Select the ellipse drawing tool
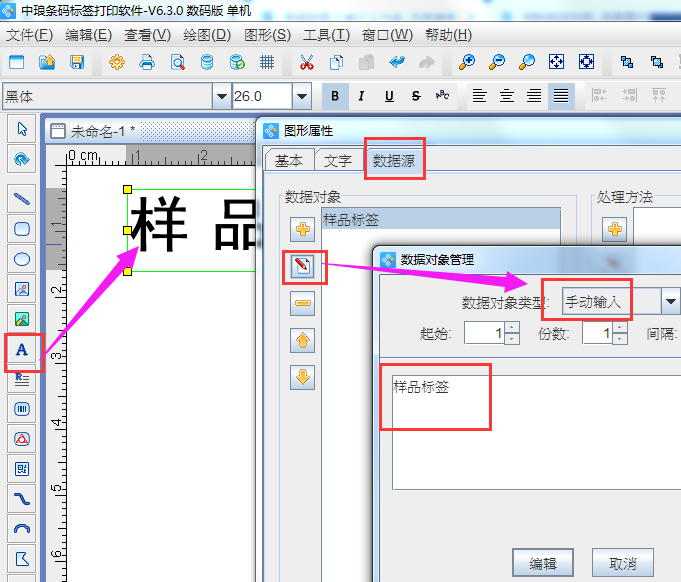Screen dimensions: 681x582 coord(21,259)
